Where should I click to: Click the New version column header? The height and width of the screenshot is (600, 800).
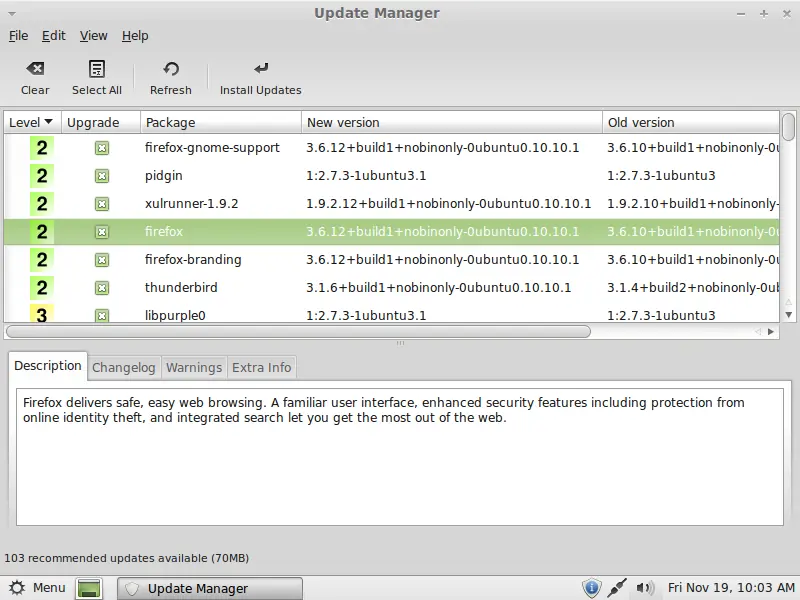click(452, 122)
